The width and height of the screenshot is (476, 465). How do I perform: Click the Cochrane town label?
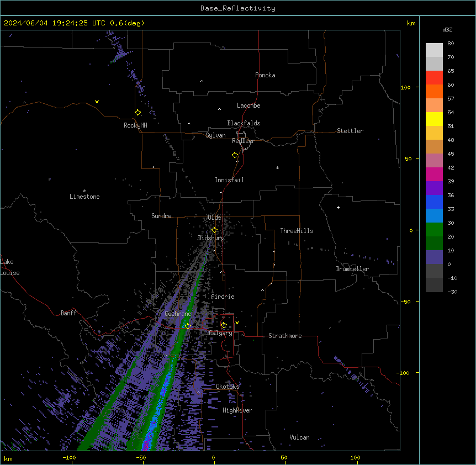tap(178, 314)
